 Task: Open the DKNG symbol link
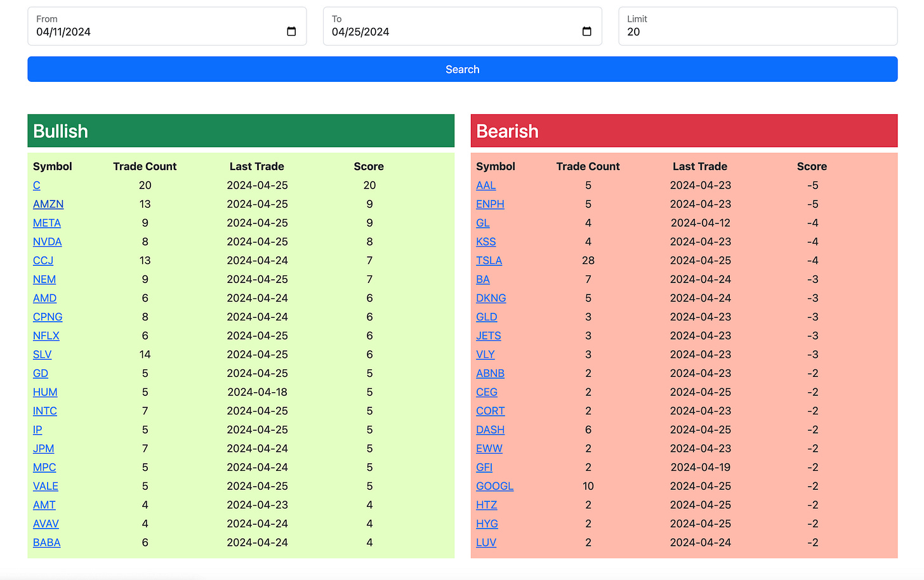point(491,298)
